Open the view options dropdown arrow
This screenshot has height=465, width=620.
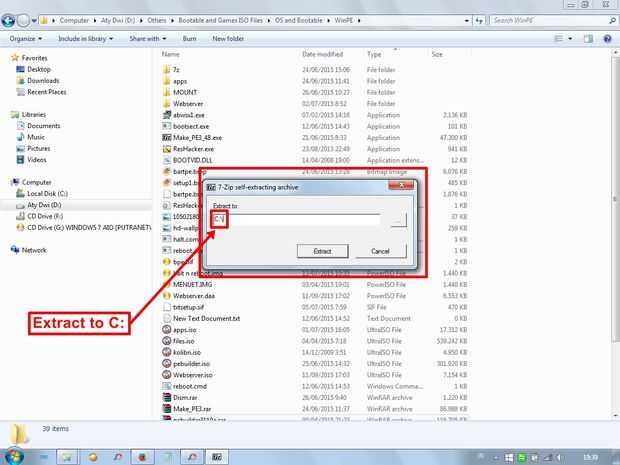570,39
